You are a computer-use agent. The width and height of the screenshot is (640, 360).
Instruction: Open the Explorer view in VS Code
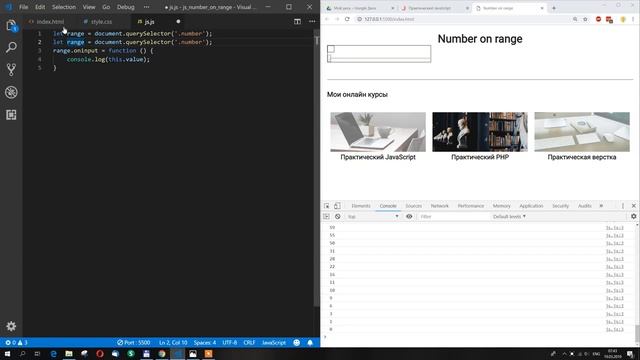click(x=11, y=25)
